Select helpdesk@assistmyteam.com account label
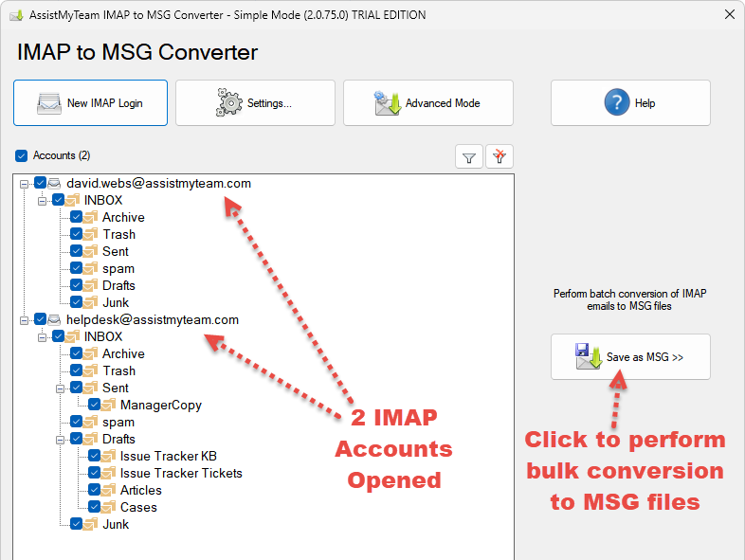This screenshot has width=745, height=560. [153, 319]
